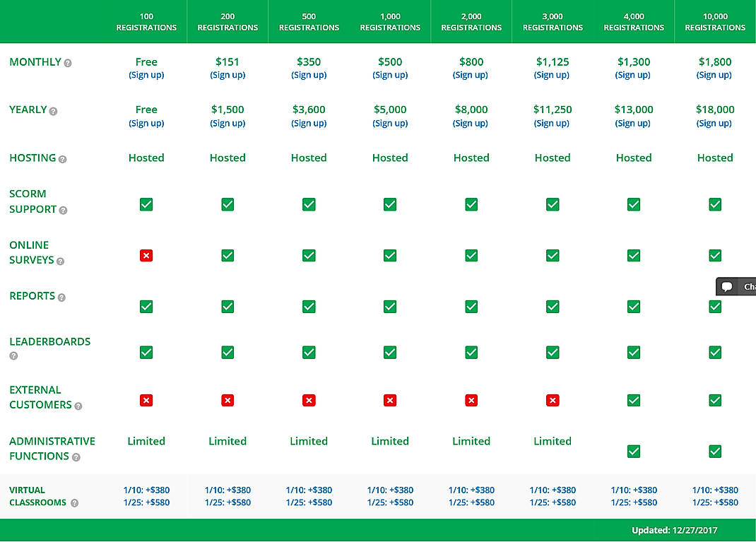Screen dimensions: 756x542
Task: Click the Updated 12/27/2017 footer bar
Action: (673, 530)
